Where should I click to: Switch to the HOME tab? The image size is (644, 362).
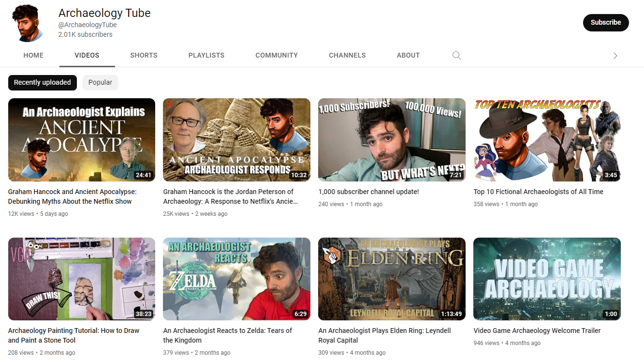pos(33,55)
